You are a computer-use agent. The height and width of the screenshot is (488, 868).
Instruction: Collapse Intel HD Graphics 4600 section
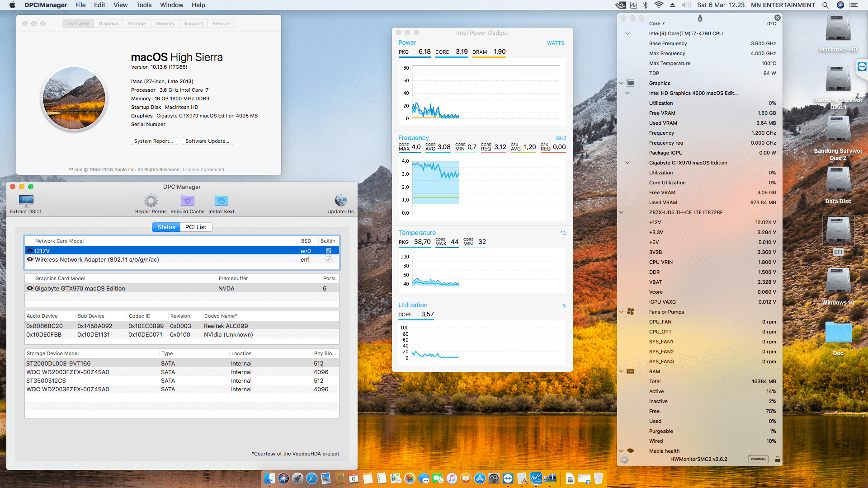[x=627, y=93]
